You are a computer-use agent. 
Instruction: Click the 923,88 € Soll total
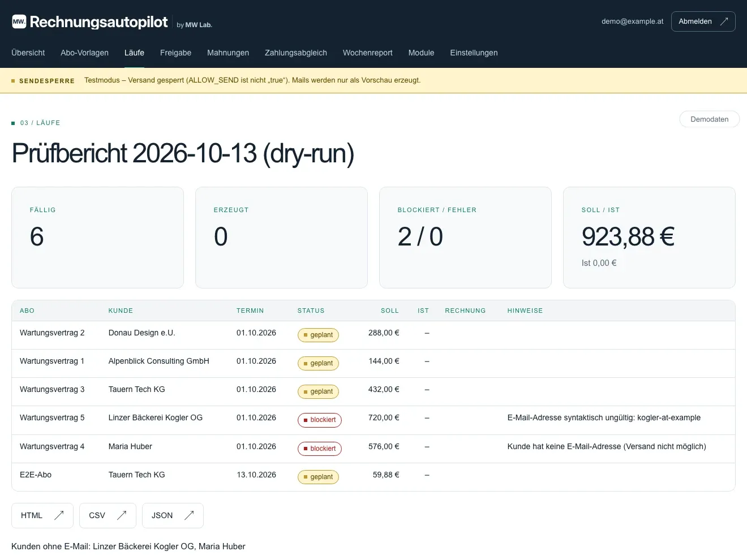point(628,236)
